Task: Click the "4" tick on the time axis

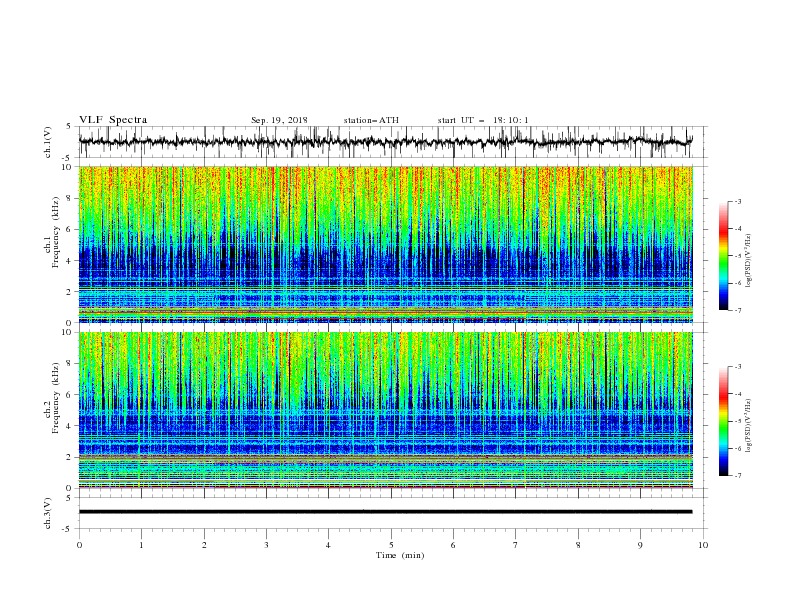Action: pyautogui.click(x=329, y=545)
